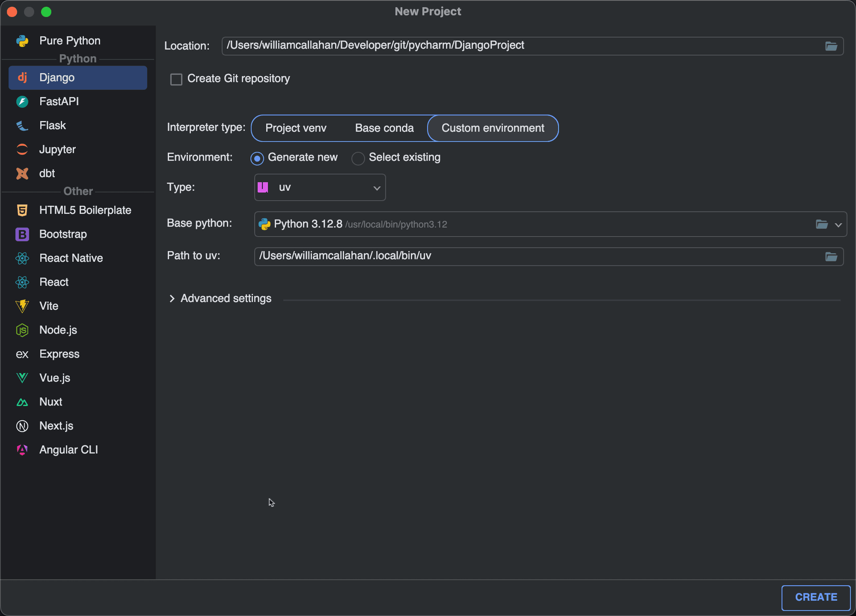The image size is (856, 616).
Task: Click the Vue.js project icon
Action: 22,378
